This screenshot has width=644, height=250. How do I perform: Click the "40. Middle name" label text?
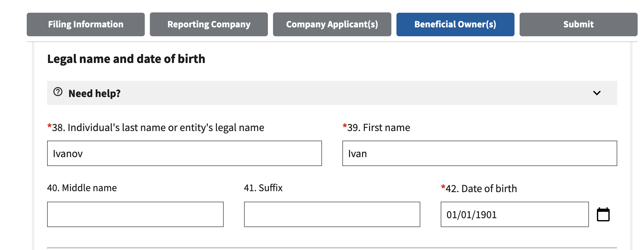pos(82,188)
